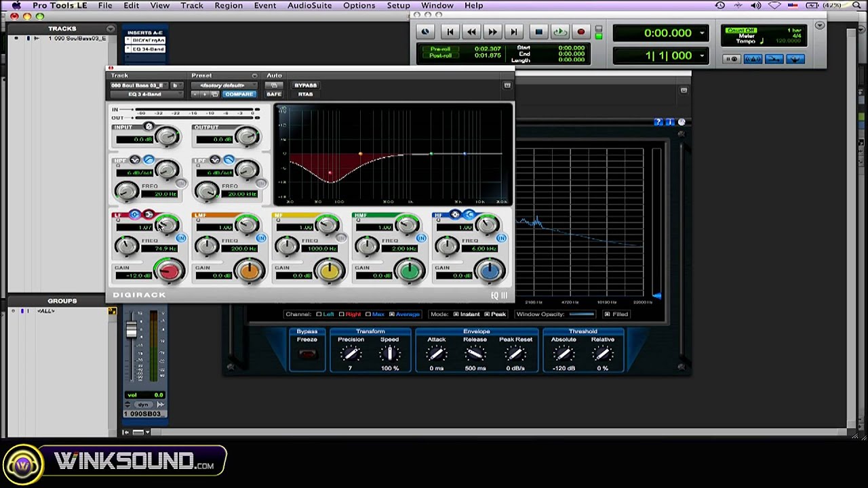Select the HPF notch filter type icon

point(135,160)
